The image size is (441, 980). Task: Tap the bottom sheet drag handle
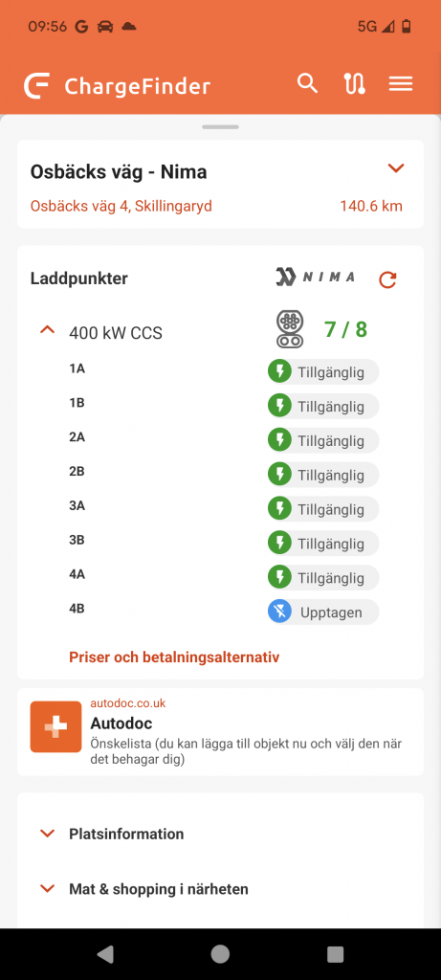tap(220, 127)
